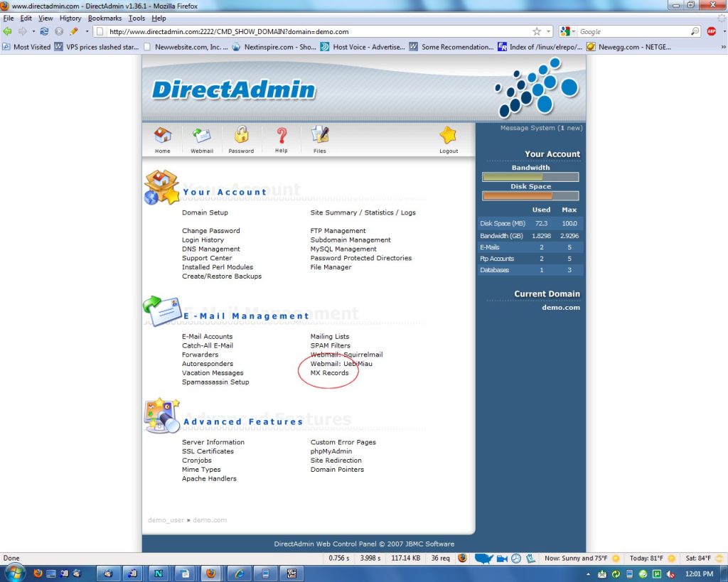Screen dimensions: 728x582
Task: Open the View menu
Action: [x=45, y=18]
